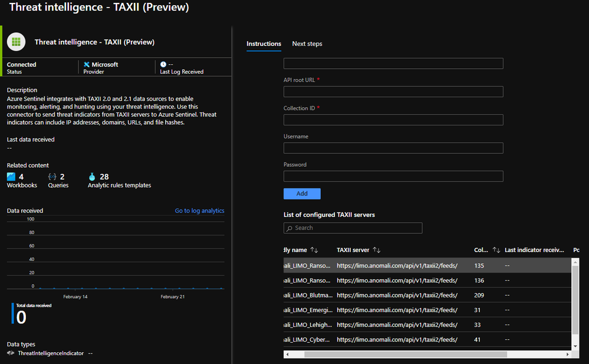
Task: Follow the Go to log analytics link
Action: [x=199, y=211]
